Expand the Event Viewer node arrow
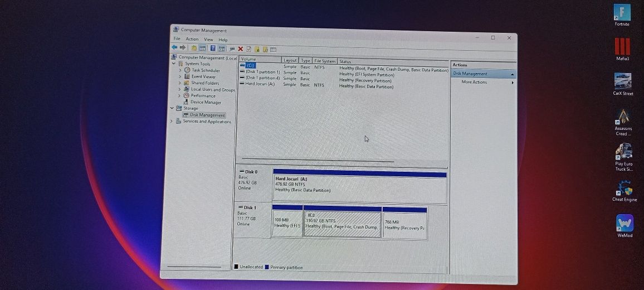This screenshot has width=644, height=290. (x=179, y=76)
